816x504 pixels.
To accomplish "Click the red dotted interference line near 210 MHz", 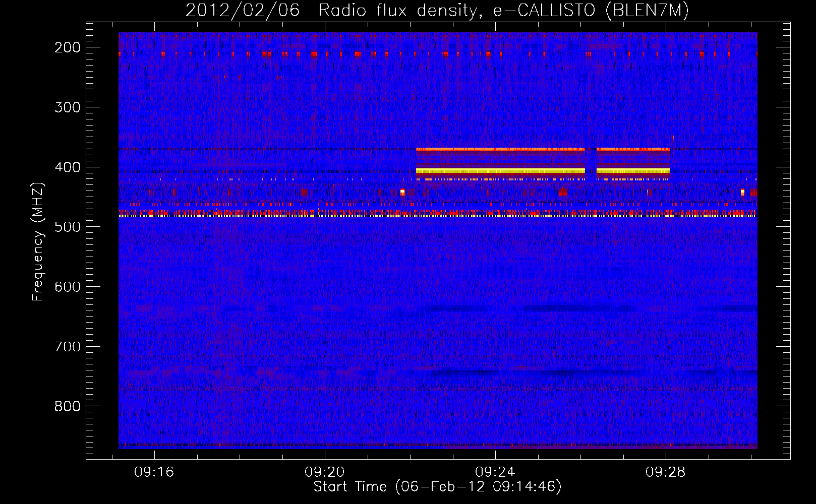I will pyautogui.click(x=437, y=54).
